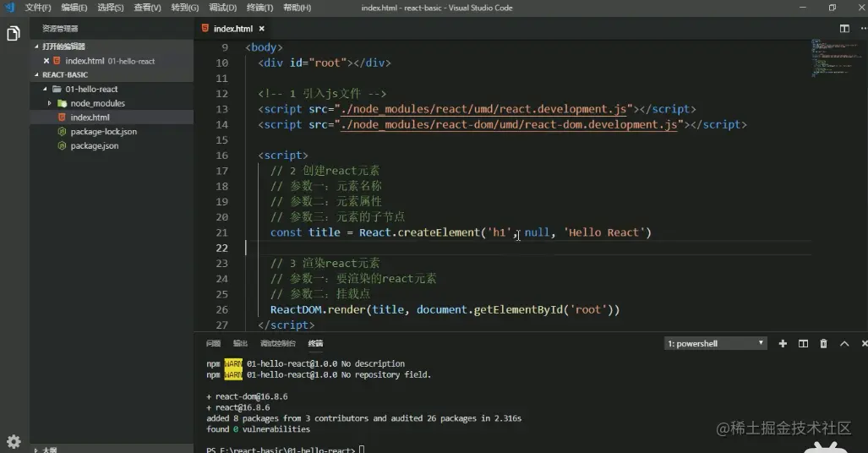This screenshot has width=868, height=453.
Task: Select package.json in the file tree
Action: coord(112,146)
